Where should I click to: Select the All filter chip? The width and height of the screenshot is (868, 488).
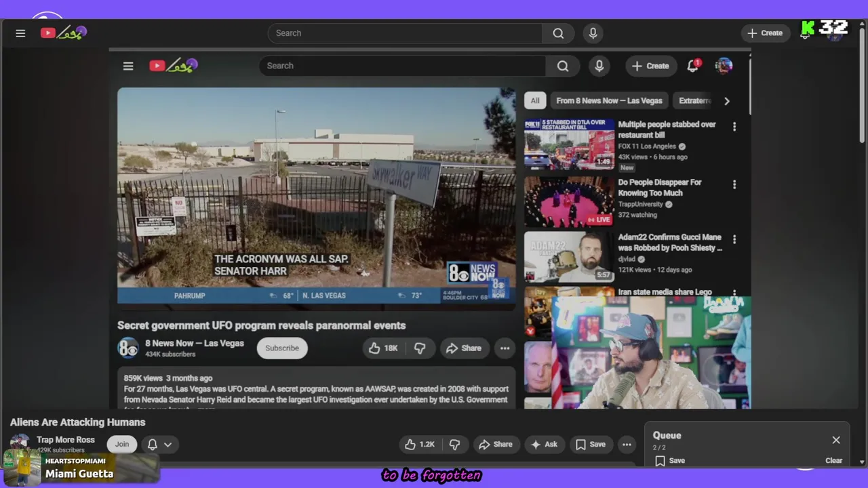pyautogui.click(x=535, y=100)
